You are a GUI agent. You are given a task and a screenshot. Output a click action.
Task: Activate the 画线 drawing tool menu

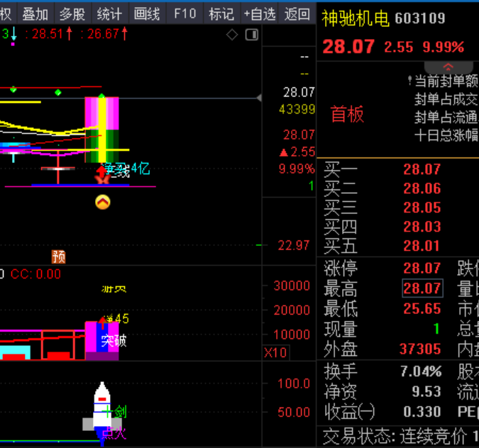tap(147, 13)
